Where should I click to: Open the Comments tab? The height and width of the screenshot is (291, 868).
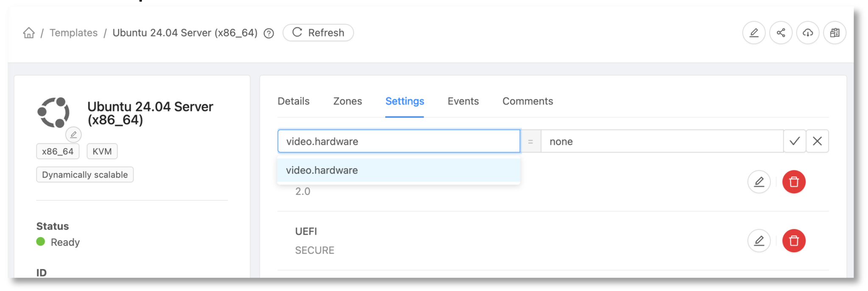(x=528, y=101)
